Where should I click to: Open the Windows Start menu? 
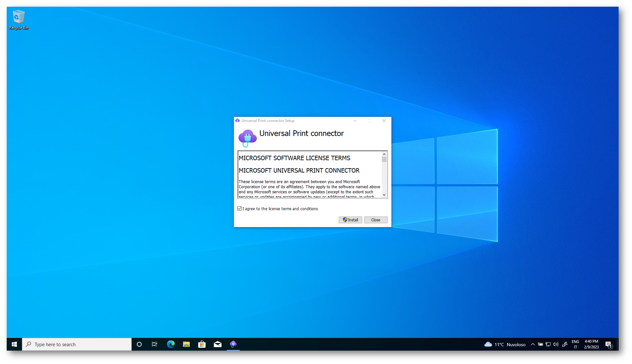click(14, 344)
